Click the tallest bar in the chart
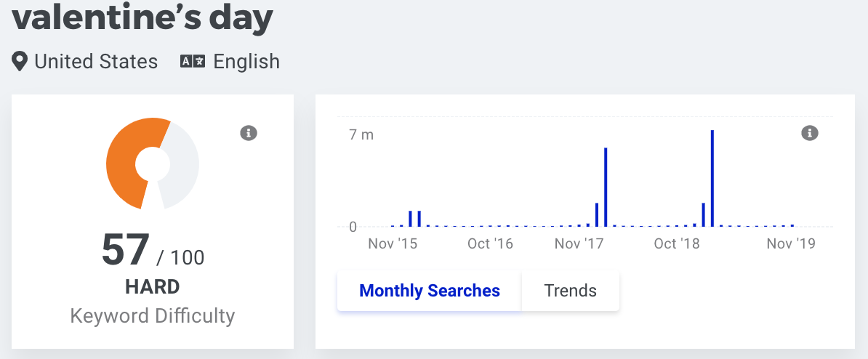Screen dimensions: 868x359 [712, 178]
